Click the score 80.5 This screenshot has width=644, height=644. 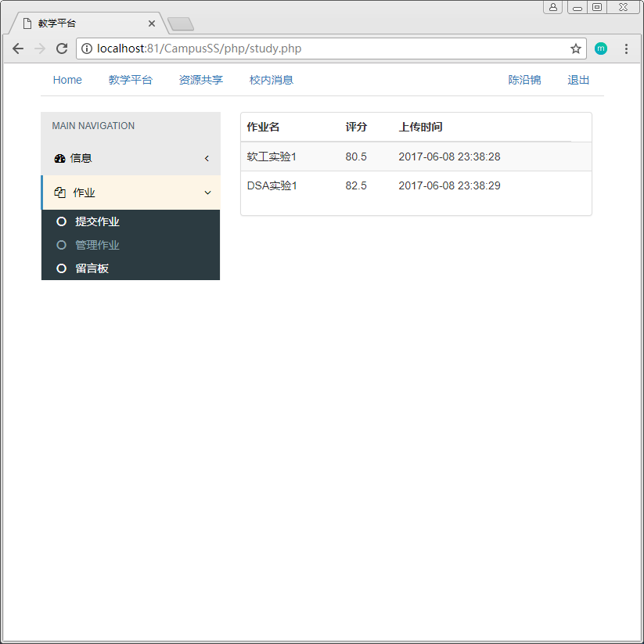[x=356, y=157]
